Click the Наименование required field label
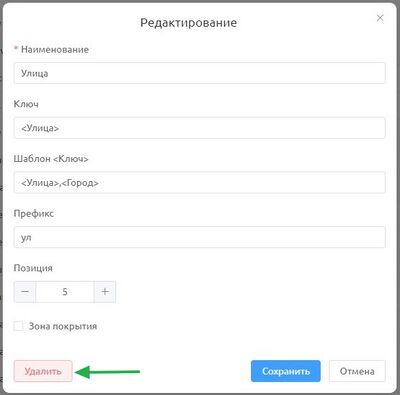 [51, 50]
